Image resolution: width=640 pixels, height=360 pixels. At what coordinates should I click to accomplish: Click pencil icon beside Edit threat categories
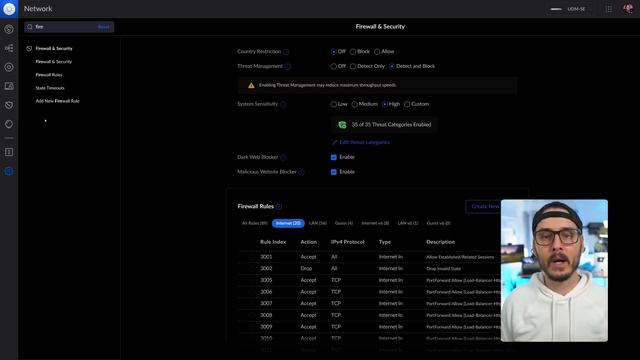335,142
